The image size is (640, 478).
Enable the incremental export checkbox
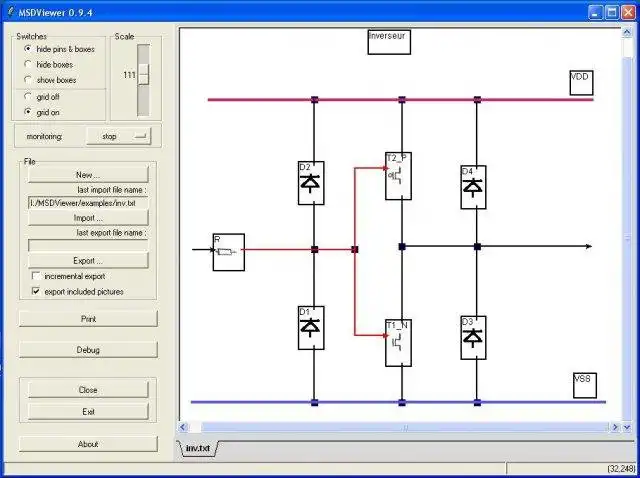coord(36,276)
